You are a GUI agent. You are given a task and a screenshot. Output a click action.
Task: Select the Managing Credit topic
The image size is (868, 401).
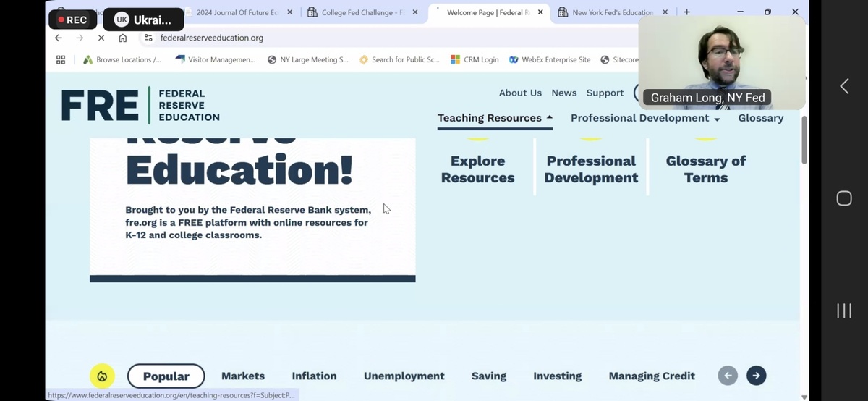pos(652,376)
